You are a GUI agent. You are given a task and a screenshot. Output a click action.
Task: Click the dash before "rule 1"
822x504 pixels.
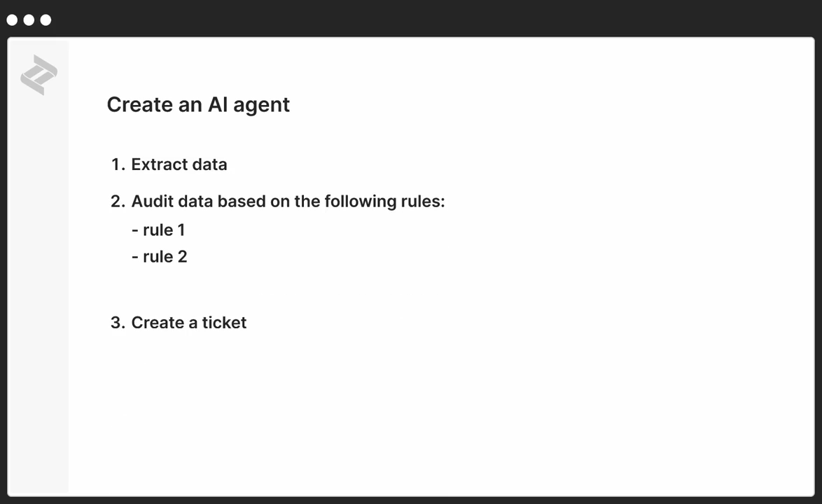click(134, 230)
